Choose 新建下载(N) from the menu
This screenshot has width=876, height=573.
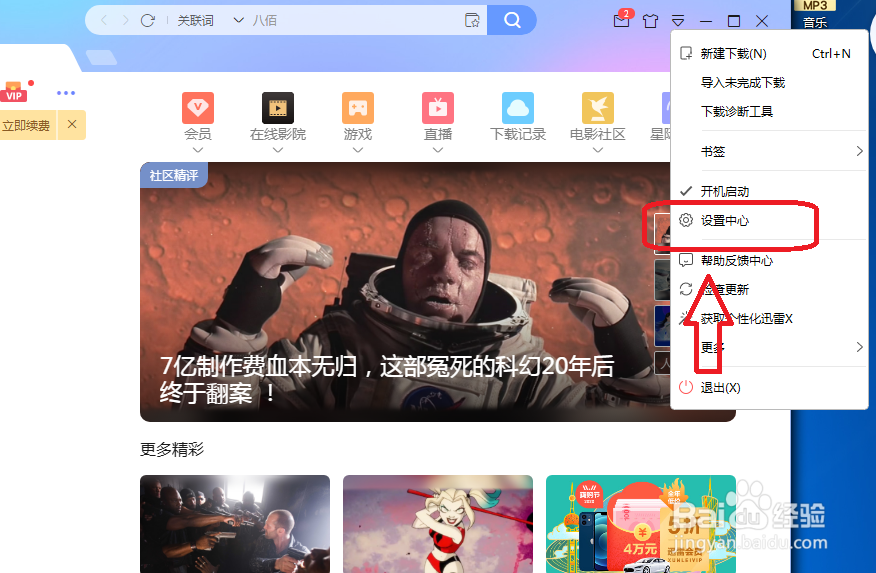769,54
